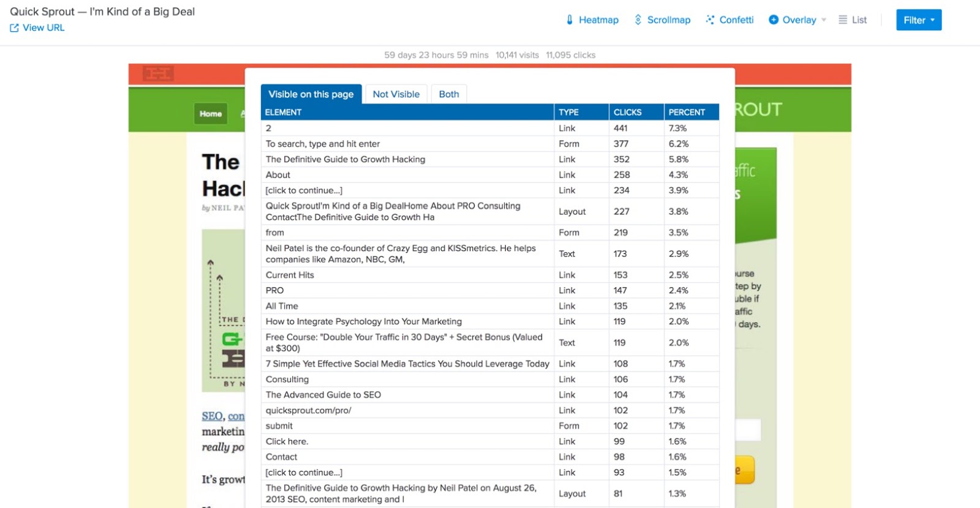Image resolution: width=980 pixels, height=508 pixels.
Task: Open the View URL link
Action: pyautogui.click(x=43, y=28)
